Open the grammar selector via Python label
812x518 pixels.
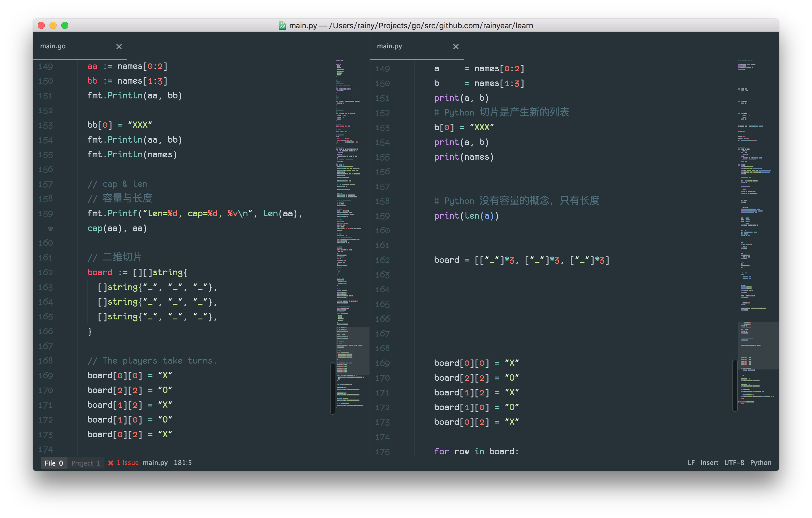[761, 462]
